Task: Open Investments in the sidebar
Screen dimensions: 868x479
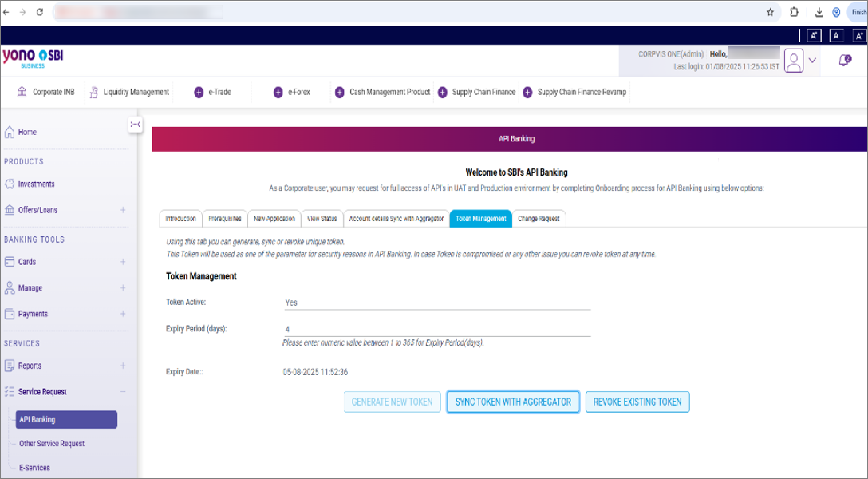Action: [x=36, y=184]
